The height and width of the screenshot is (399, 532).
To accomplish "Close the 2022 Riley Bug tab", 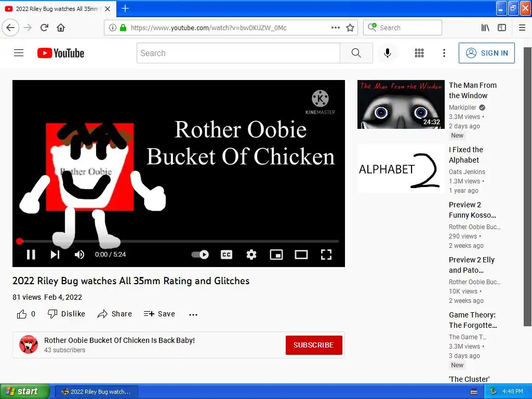I will 108,9.
